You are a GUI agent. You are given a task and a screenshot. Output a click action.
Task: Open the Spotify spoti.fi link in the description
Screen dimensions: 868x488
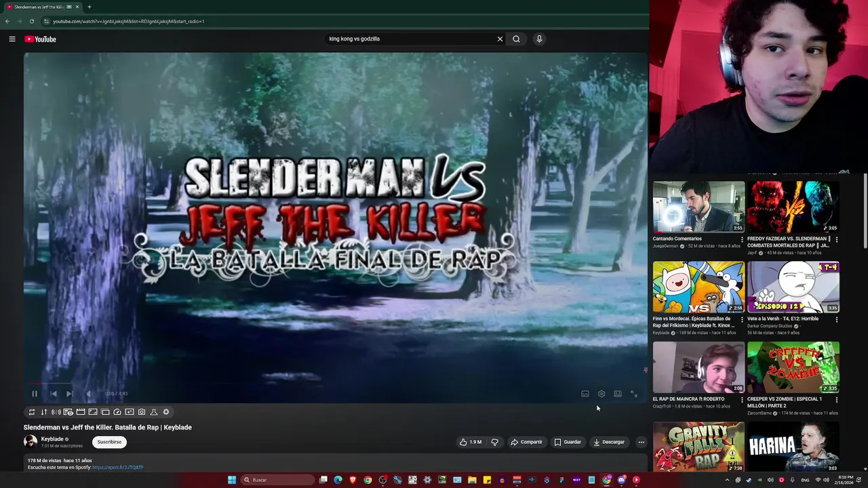(x=118, y=468)
